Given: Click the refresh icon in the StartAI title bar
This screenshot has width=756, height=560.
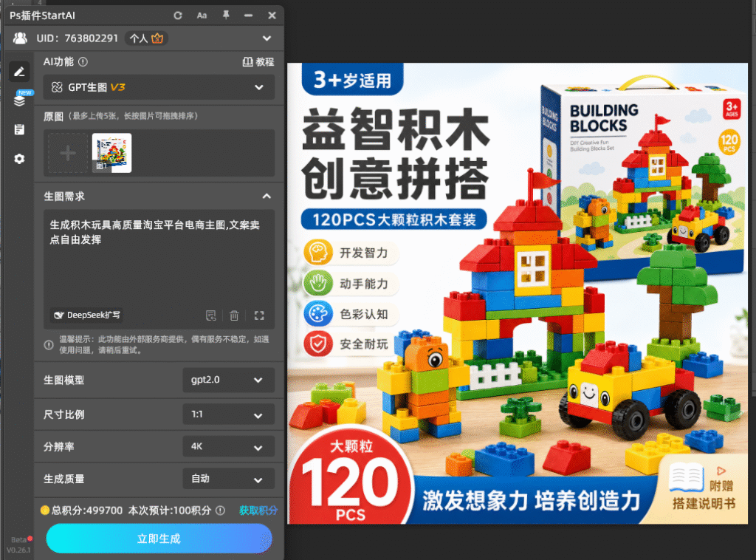Looking at the screenshot, I should coord(178,16).
